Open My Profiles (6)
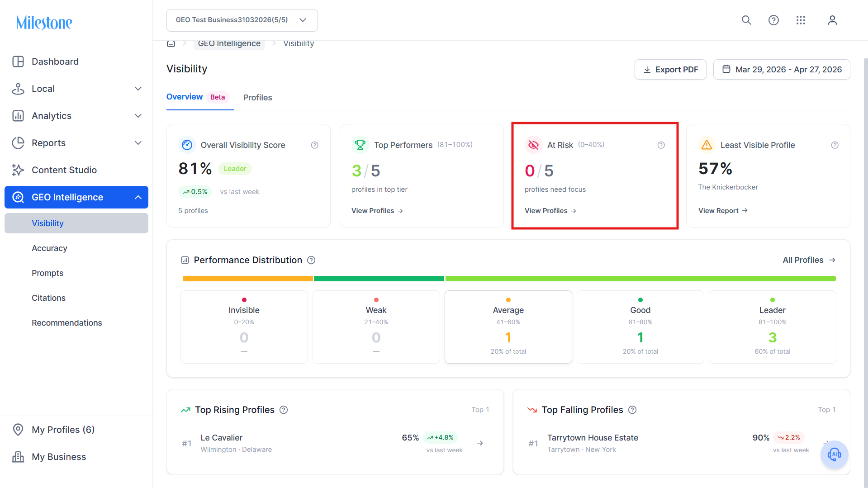 (x=76, y=430)
